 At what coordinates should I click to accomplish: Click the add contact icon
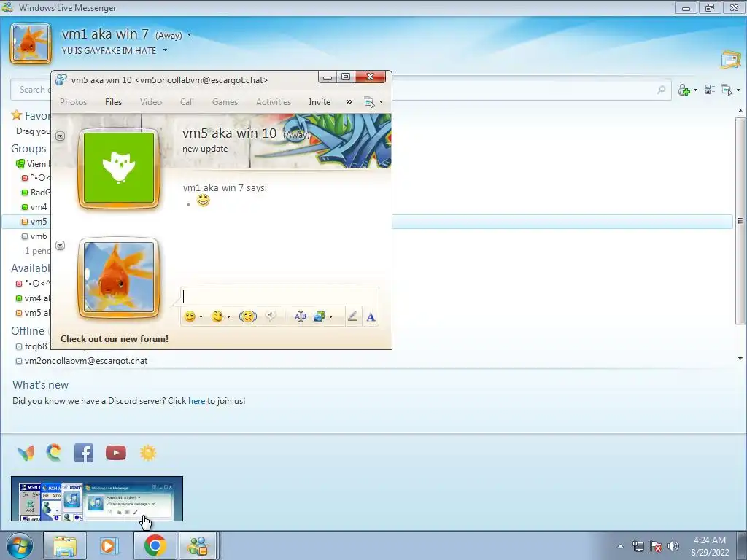(x=684, y=90)
